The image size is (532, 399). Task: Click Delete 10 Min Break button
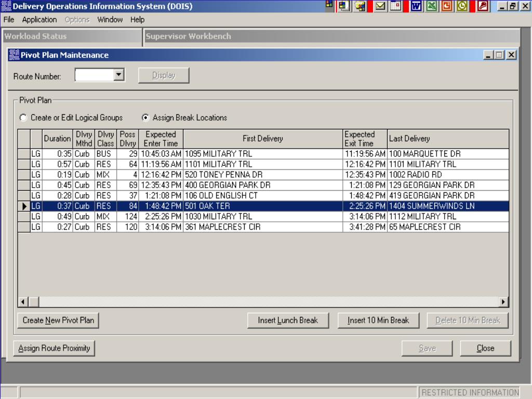[x=468, y=320]
